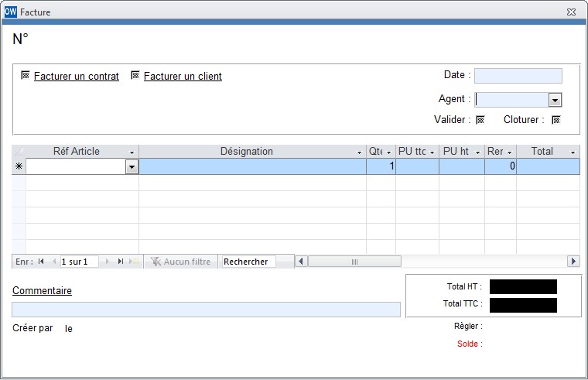Click into the Date input field
This screenshot has height=380, width=588.
coord(518,75)
